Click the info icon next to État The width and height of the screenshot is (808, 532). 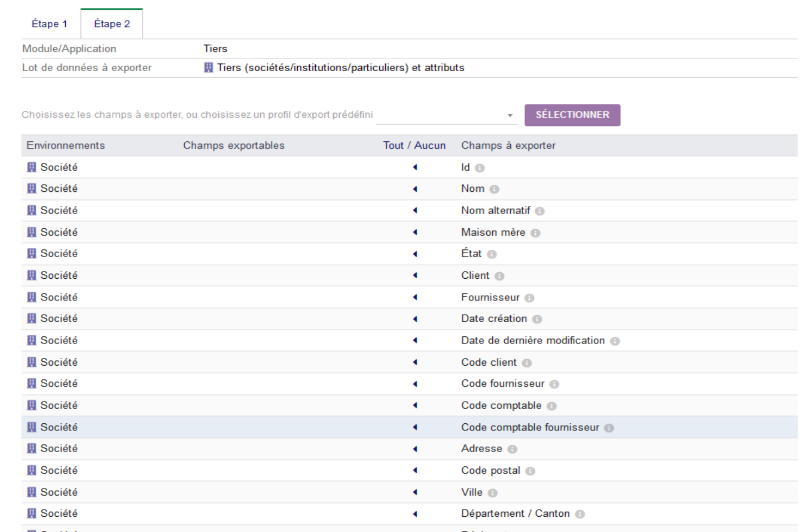492,254
